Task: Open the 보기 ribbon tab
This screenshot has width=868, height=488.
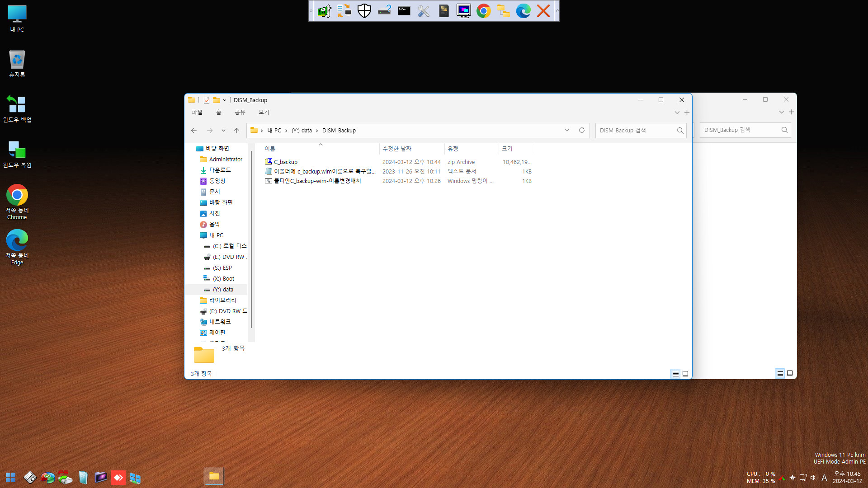Action: click(x=264, y=112)
